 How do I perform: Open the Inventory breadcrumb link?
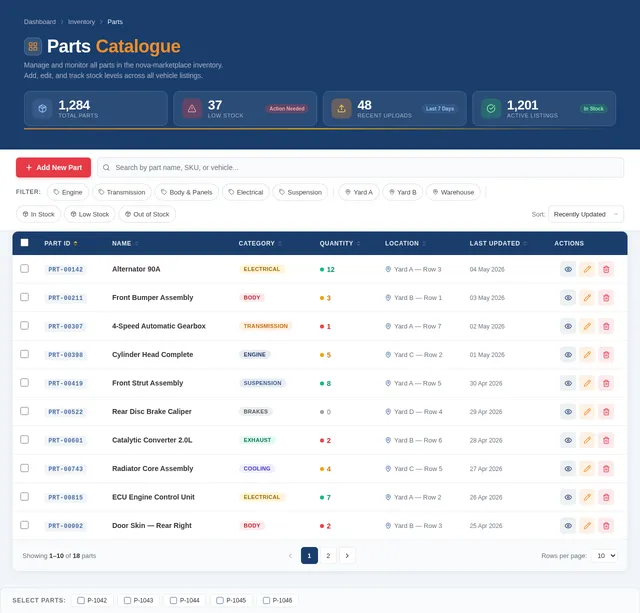(81, 22)
